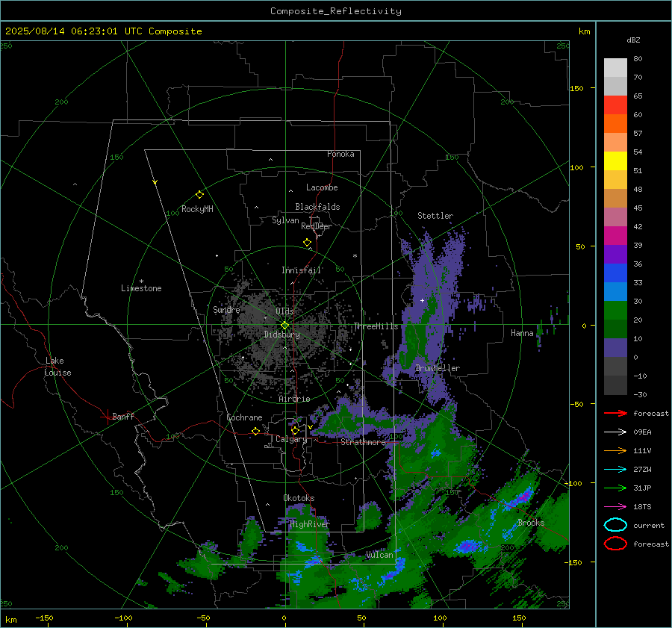Image resolution: width=672 pixels, height=628 pixels.
Task: Click the white 09EA arrow legend icon
Action: click(x=615, y=432)
